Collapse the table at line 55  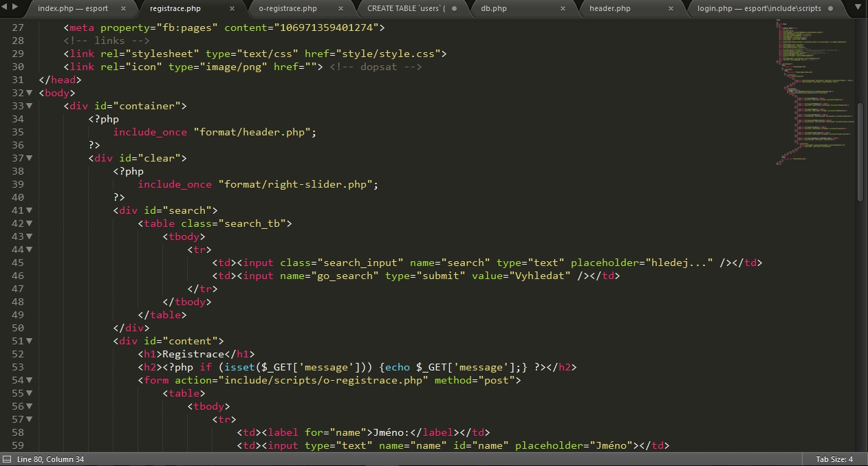click(29, 393)
